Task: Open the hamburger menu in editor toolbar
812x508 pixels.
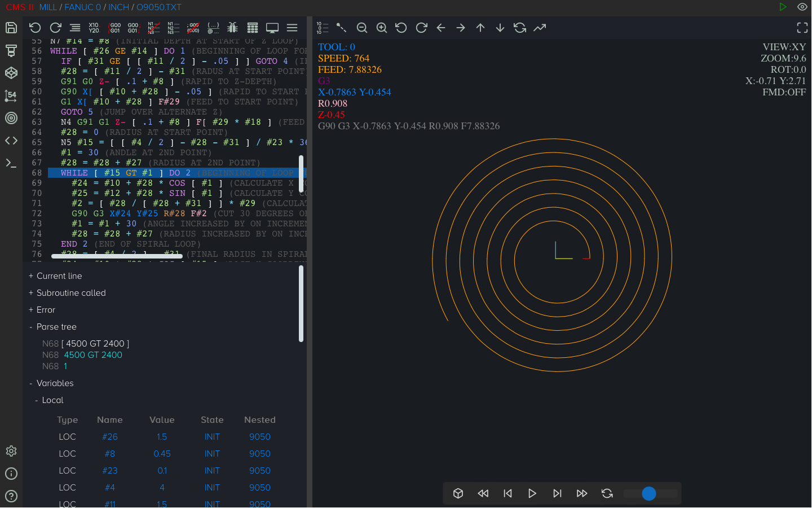Action: [292, 28]
